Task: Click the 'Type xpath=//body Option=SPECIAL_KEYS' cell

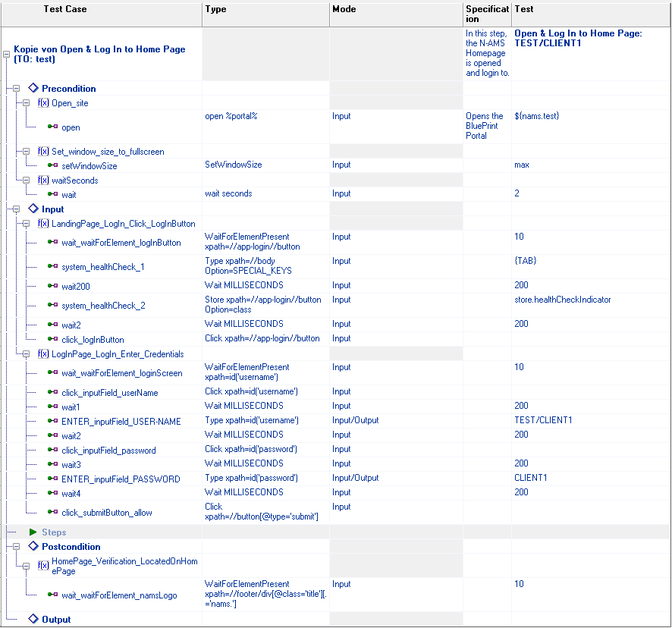Action: coord(265,266)
